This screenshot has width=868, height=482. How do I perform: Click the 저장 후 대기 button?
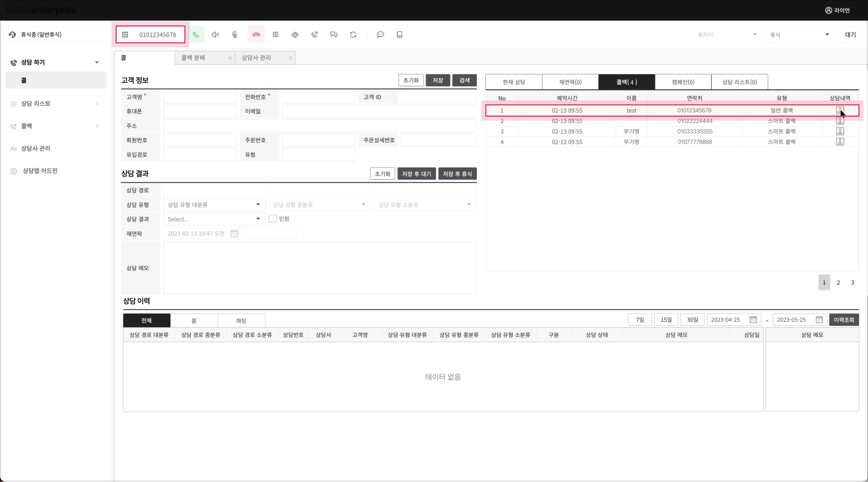pos(417,174)
